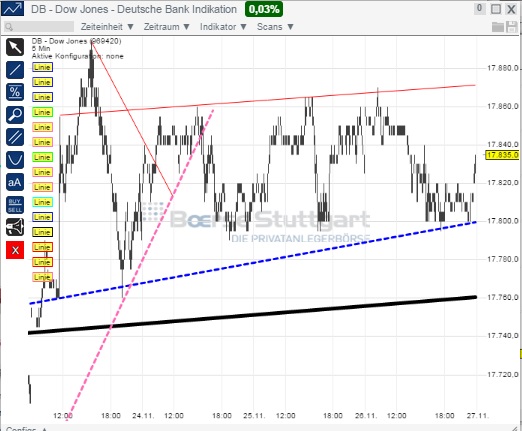
Task: Select the black-bordered Linie label
Action: pyautogui.click(x=42, y=232)
